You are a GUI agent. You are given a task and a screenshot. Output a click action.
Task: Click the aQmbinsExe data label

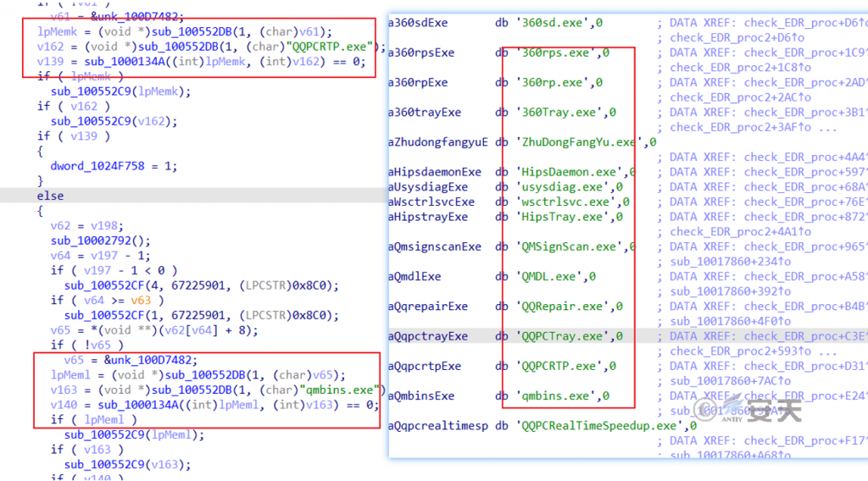(x=421, y=395)
